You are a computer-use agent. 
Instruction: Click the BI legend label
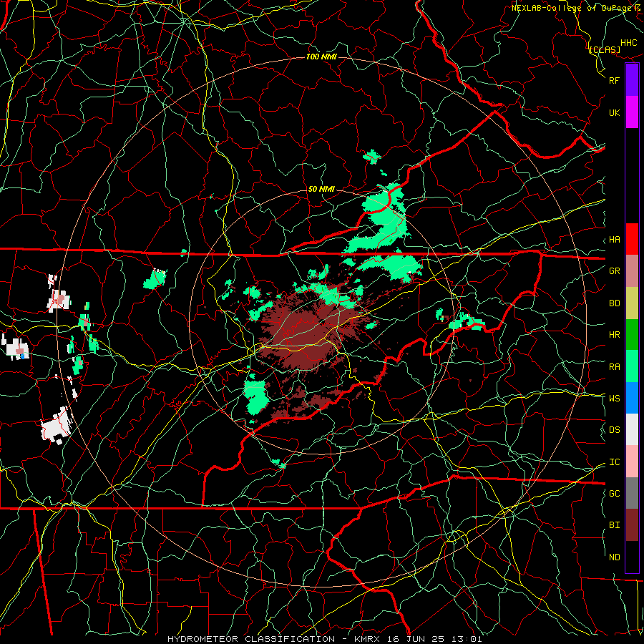(x=614, y=525)
